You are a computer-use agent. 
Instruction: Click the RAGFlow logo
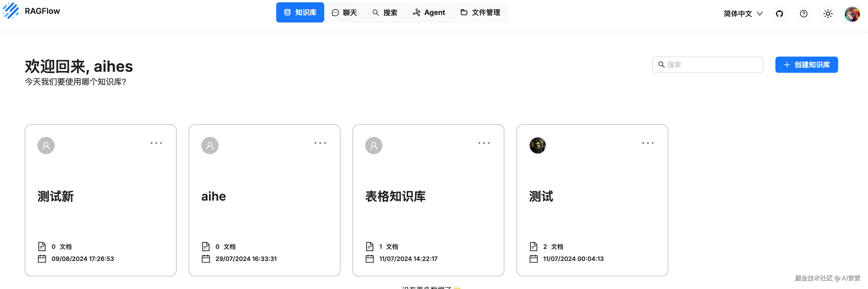tap(11, 11)
